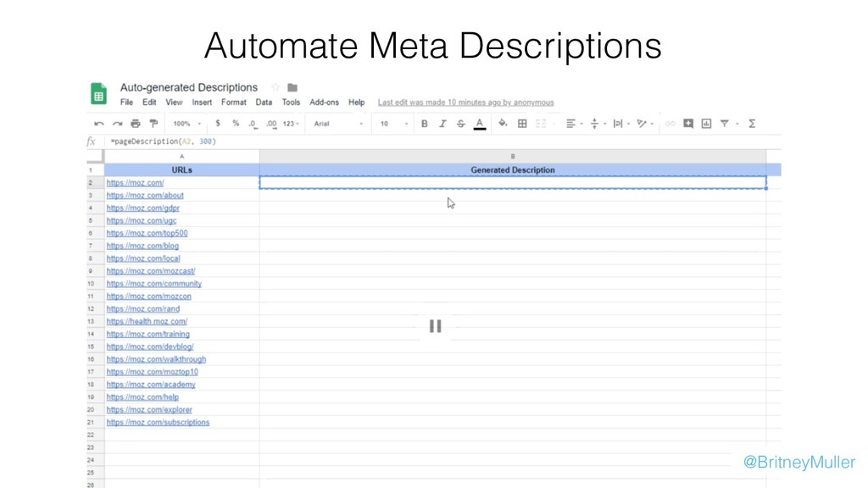The image size is (868, 488).
Task: Open the 100% zoom dropdown
Action: tap(187, 124)
